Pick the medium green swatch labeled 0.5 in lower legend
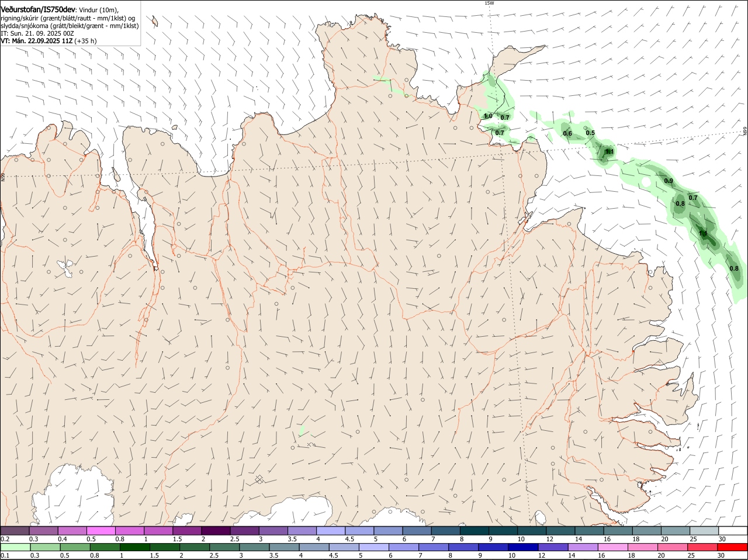Screen dimensions: 748x560 tap(75, 547)
